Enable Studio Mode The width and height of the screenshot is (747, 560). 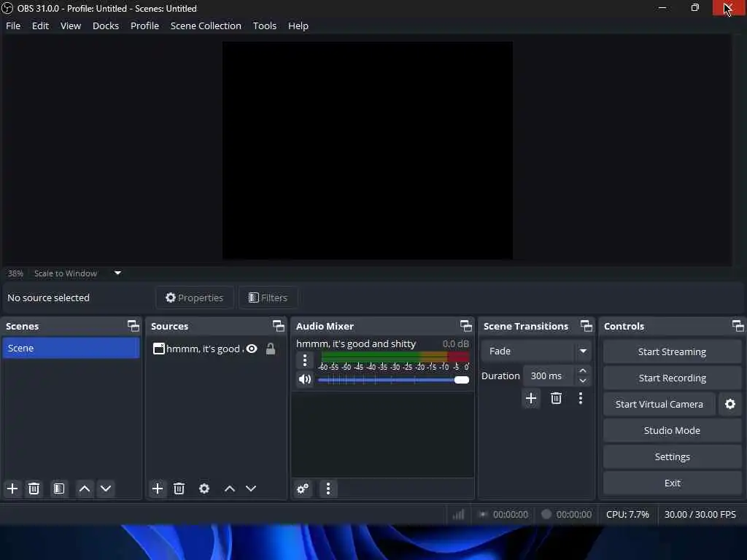tap(672, 430)
